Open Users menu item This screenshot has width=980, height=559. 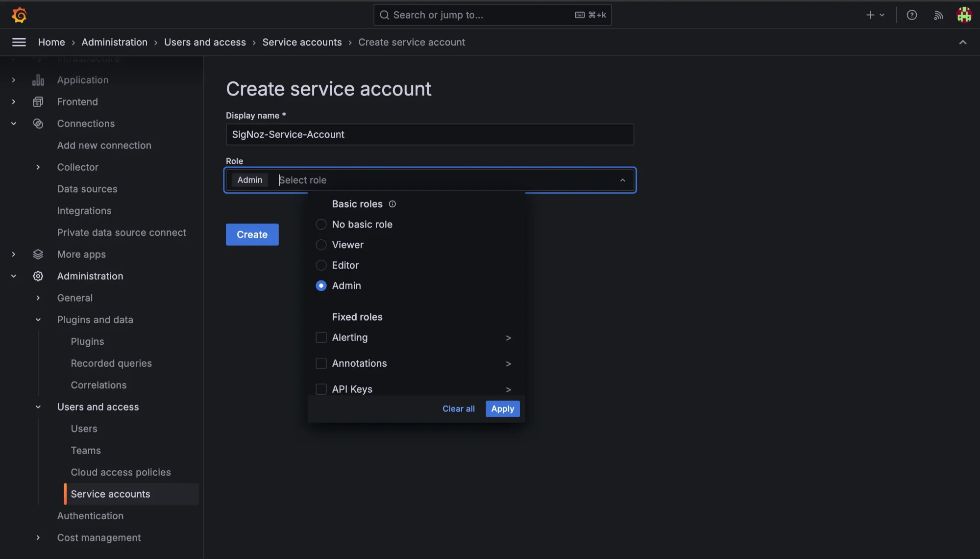[84, 429]
